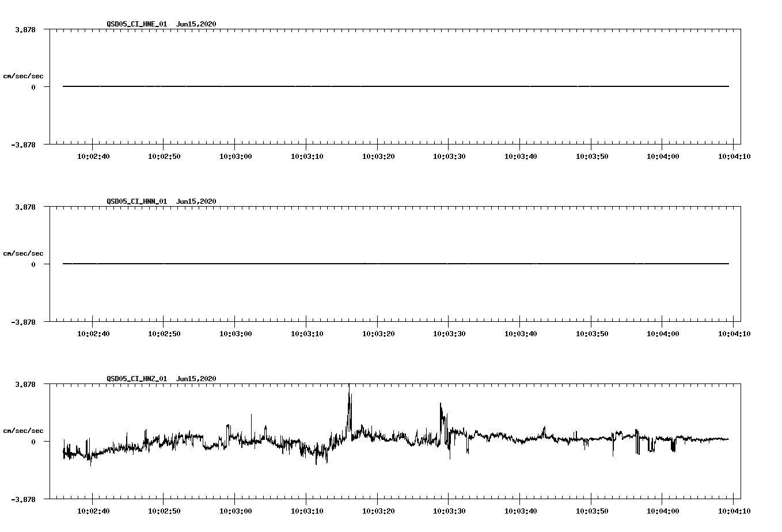Select cm/sec/sec unit label of HNE plot
This screenshot has width=782, height=532.
click(23, 76)
